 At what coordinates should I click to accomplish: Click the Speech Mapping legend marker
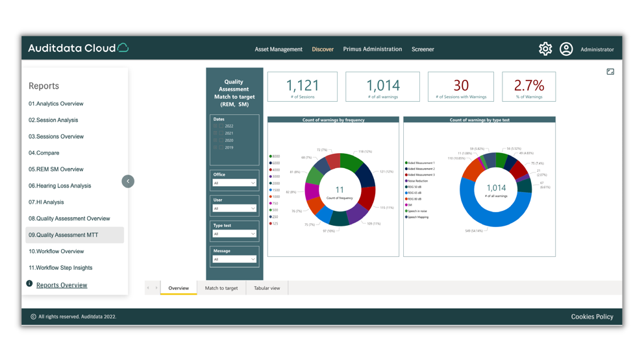point(406,217)
